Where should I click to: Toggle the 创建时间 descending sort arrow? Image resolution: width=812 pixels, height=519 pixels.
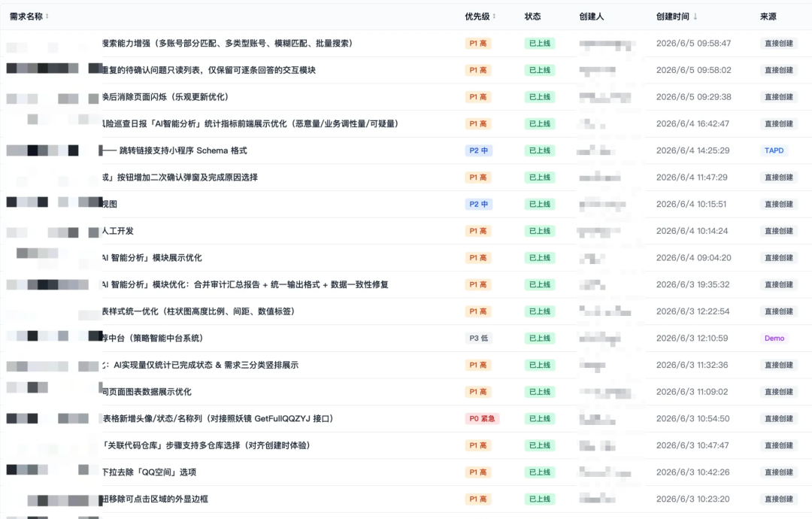(x=695, y=17)
